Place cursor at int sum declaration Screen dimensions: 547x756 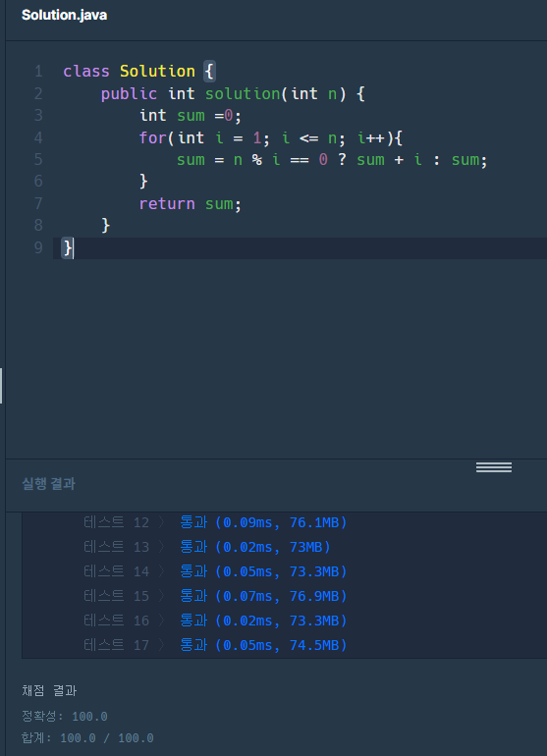pos(191,116)
